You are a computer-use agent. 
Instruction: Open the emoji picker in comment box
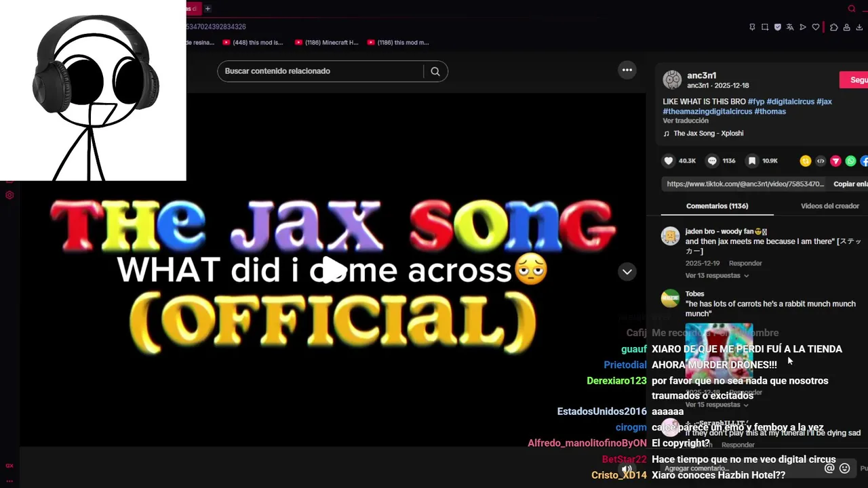click(x=845, y=468)
